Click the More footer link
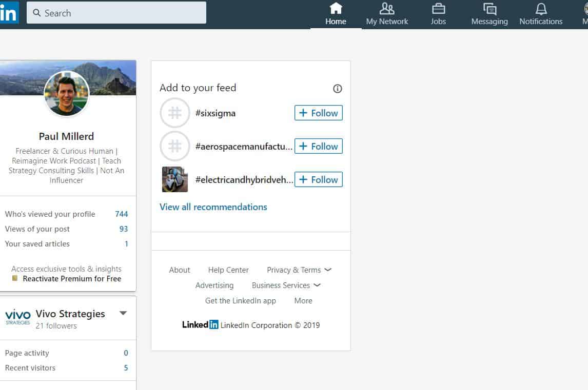 point(303,301)
